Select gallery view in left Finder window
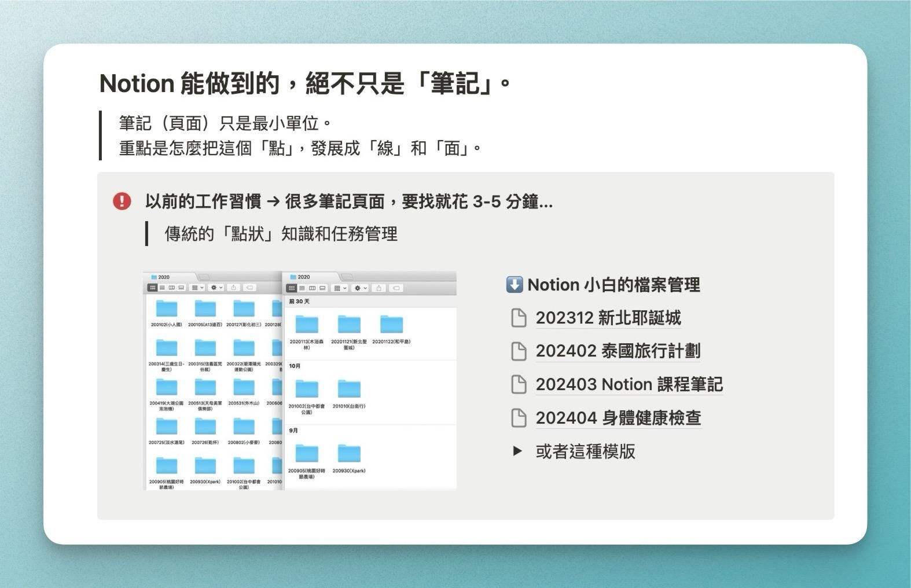The image size is (911, 588). (181, 288)
